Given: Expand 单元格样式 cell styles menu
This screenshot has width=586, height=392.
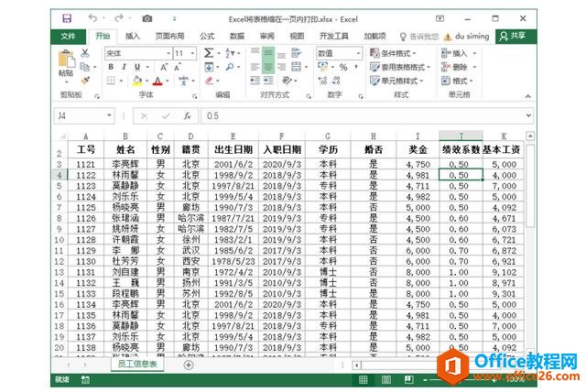Looking at the screenshot, I should (396, 81).
